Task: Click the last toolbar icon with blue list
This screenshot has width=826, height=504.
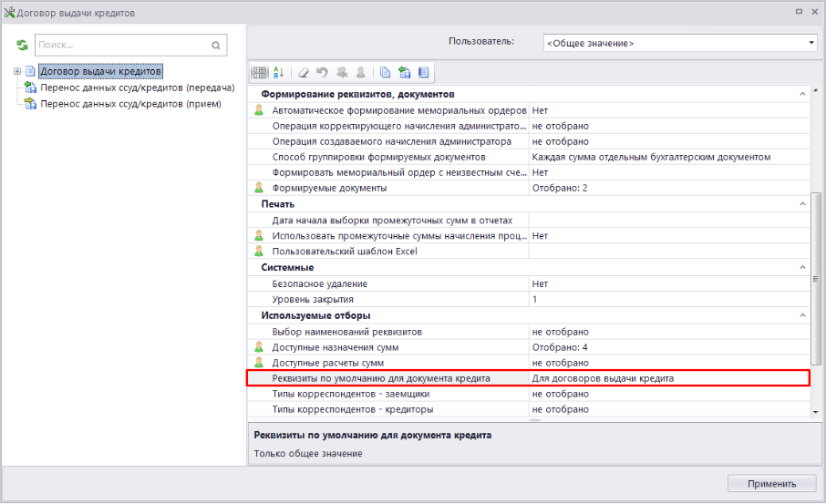Action: tap(423, 73)
